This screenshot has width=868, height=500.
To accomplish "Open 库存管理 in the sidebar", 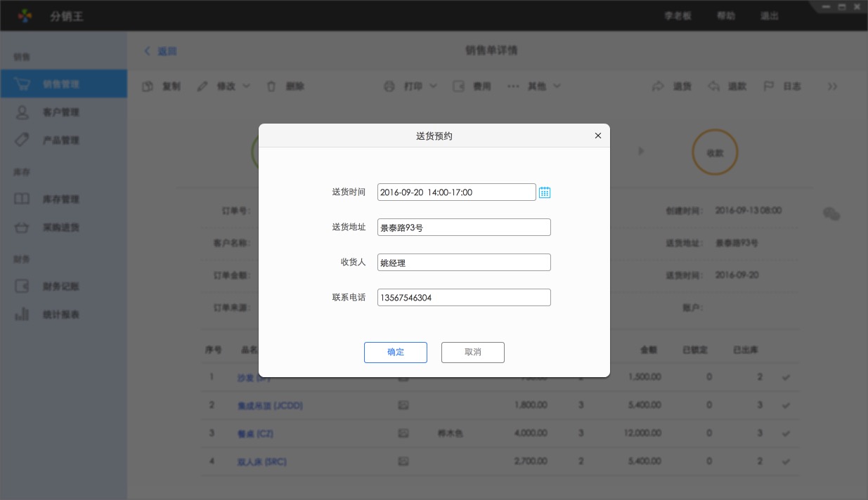I will click(61, 199).
